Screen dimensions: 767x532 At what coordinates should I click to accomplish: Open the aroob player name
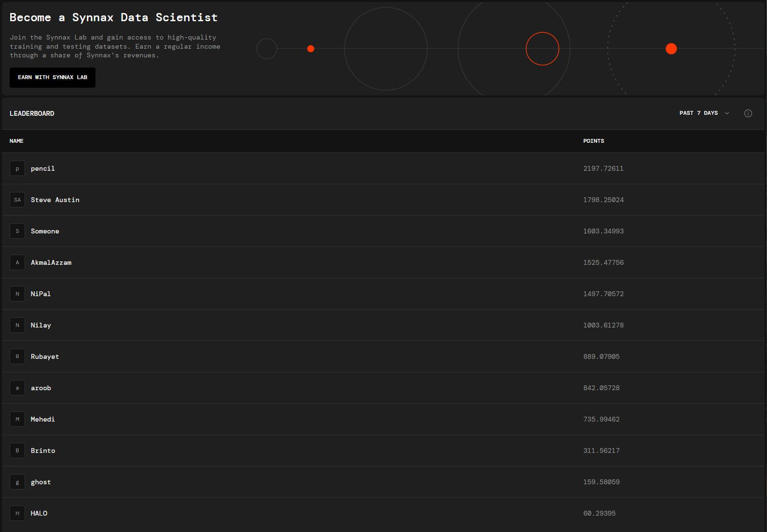41,388
